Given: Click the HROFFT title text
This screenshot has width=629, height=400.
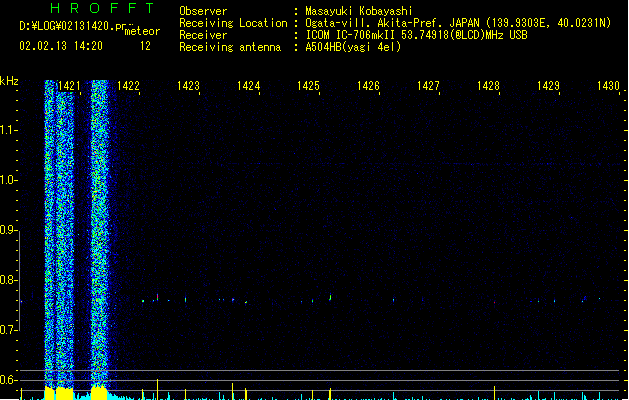Looking at the screenshot, I should (x=102, y=8).
